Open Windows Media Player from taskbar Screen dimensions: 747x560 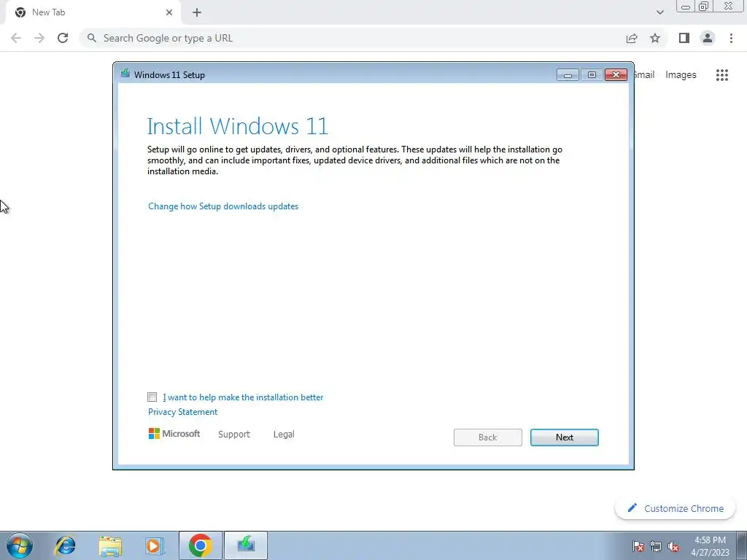[155, 545]
